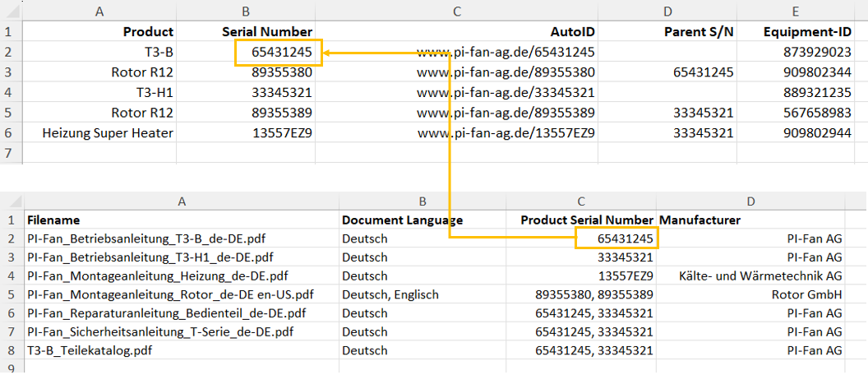
Task: Click the Heizung Super Heater product cell
Action: 99,133
